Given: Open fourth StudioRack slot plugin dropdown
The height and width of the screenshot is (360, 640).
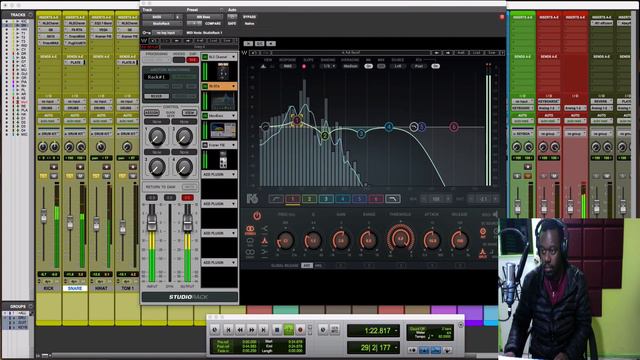Looking at the screenshot, I should [x=233, y=145].
